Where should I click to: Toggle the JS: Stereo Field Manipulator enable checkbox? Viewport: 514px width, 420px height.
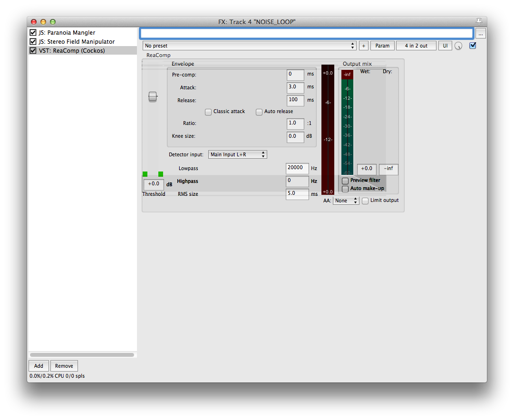33,42
